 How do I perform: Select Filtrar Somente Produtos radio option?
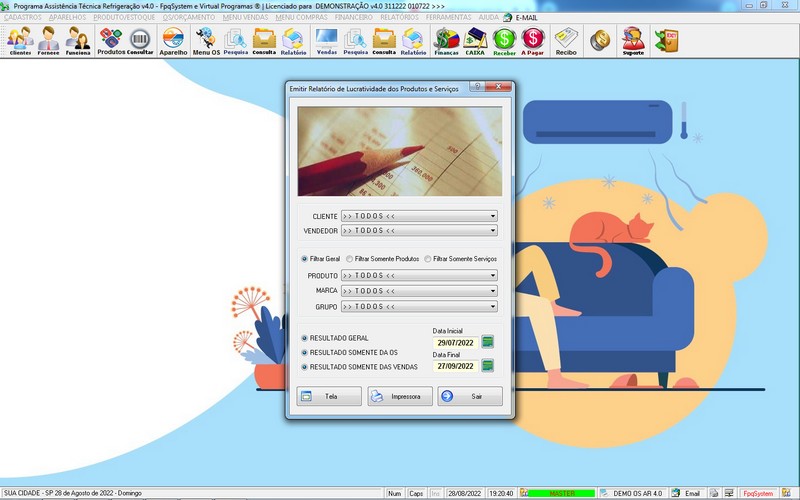[x=349, y=259]
